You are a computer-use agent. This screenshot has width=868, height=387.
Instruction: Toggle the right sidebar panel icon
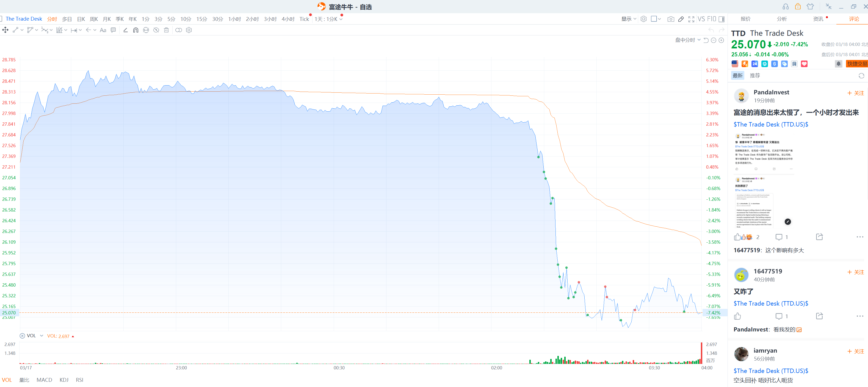pos(722,19)
